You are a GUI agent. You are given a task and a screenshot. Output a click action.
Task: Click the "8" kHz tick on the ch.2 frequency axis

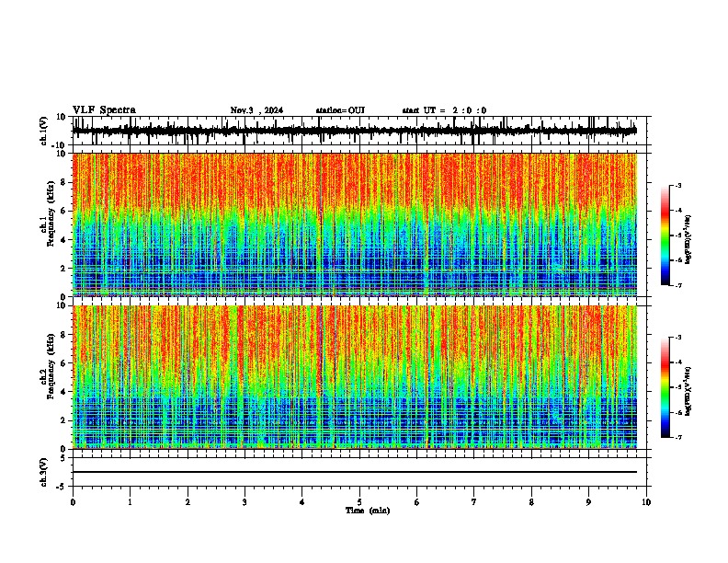(x=63, y=335)
